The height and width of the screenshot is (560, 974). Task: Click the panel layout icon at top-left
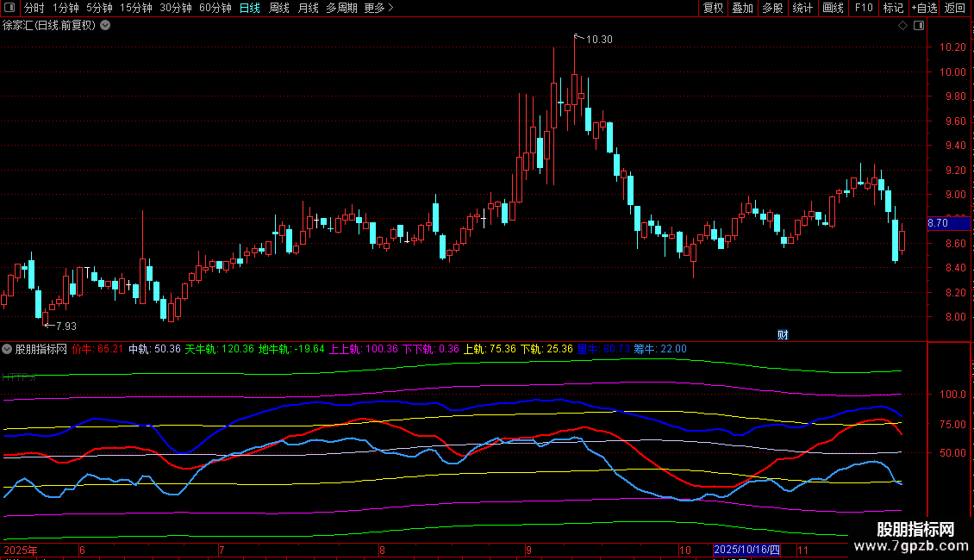click(9, 8)
